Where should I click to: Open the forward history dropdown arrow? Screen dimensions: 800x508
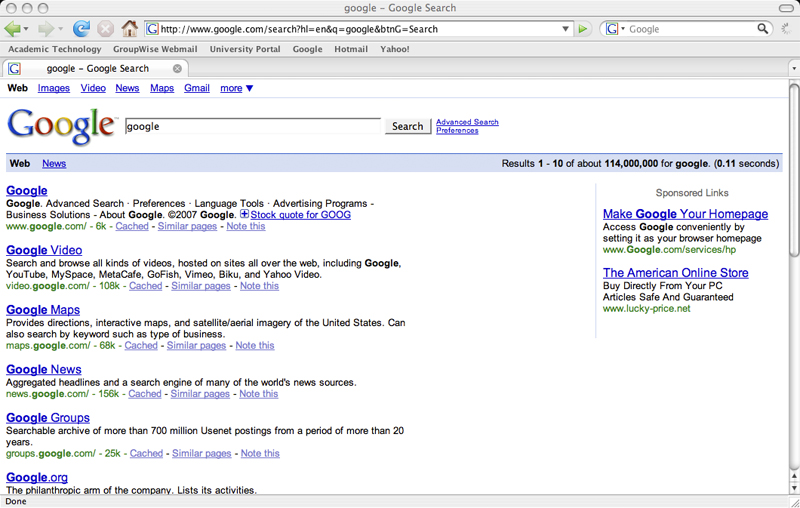tap(60, 29)
